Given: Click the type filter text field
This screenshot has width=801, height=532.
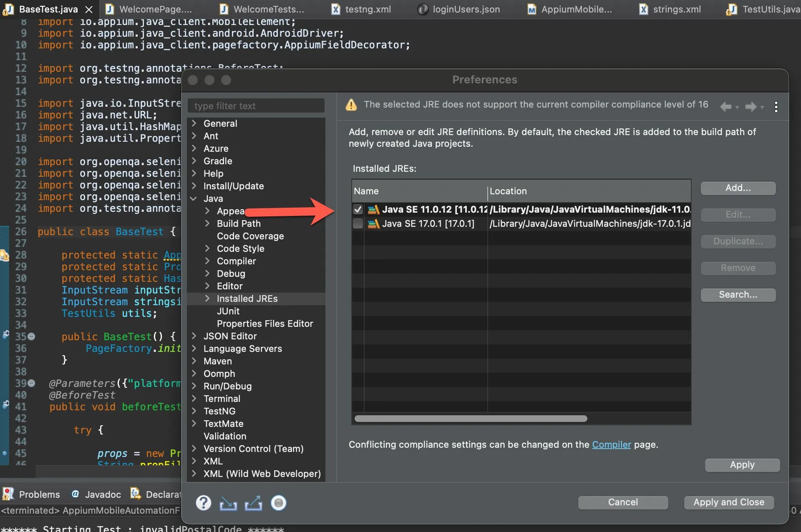Looking at the screenshot, I should [256, 106].
